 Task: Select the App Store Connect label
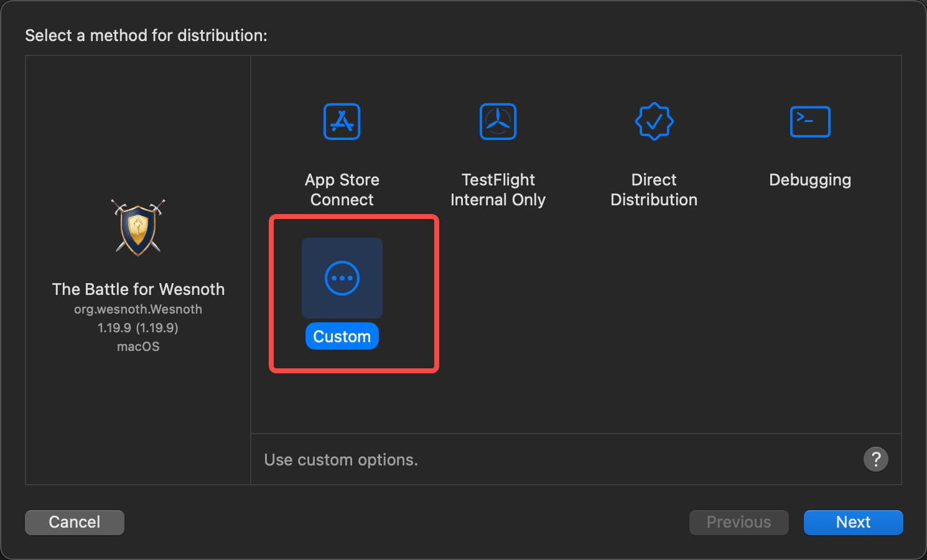coord(342,190)
